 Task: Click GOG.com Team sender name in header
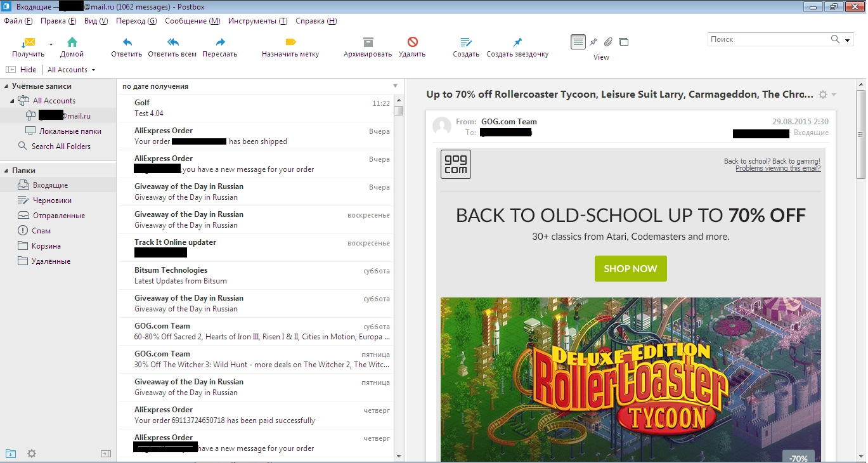coord(508,122)
